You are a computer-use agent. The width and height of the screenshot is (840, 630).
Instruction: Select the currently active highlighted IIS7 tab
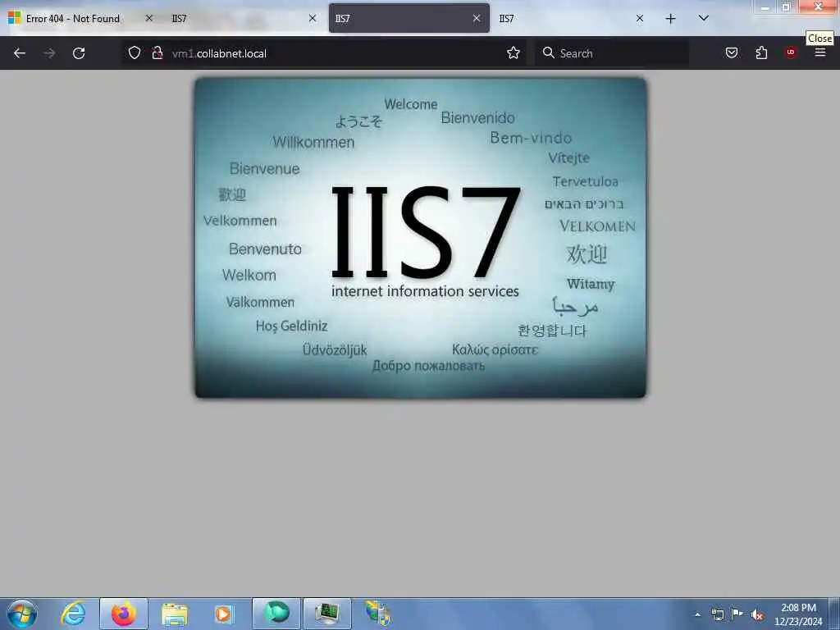[x=409, y=19]
